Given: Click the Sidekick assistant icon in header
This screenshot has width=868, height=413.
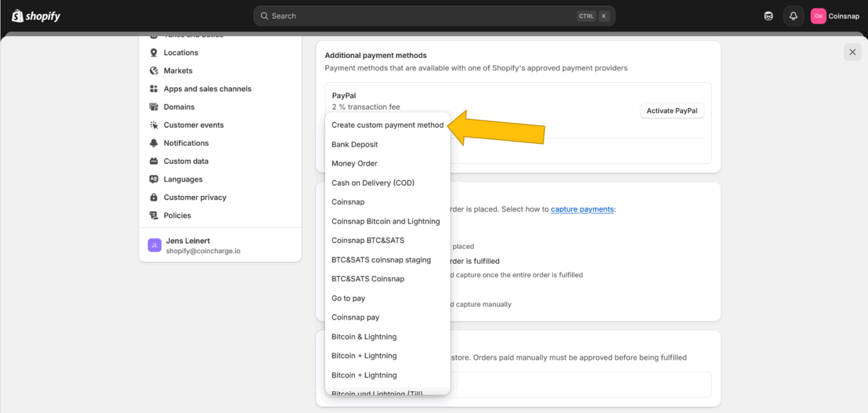Looking at the screenshot, I should point(769,16).
